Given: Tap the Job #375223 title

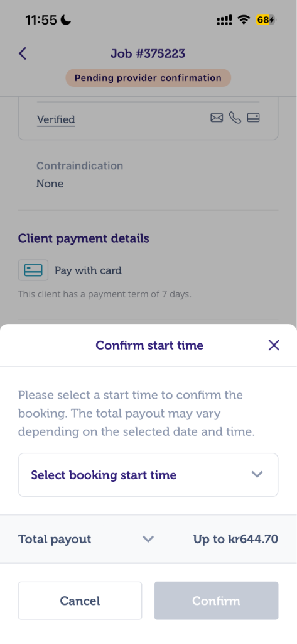Looking at the screenshot, I should tap(148, 53).
